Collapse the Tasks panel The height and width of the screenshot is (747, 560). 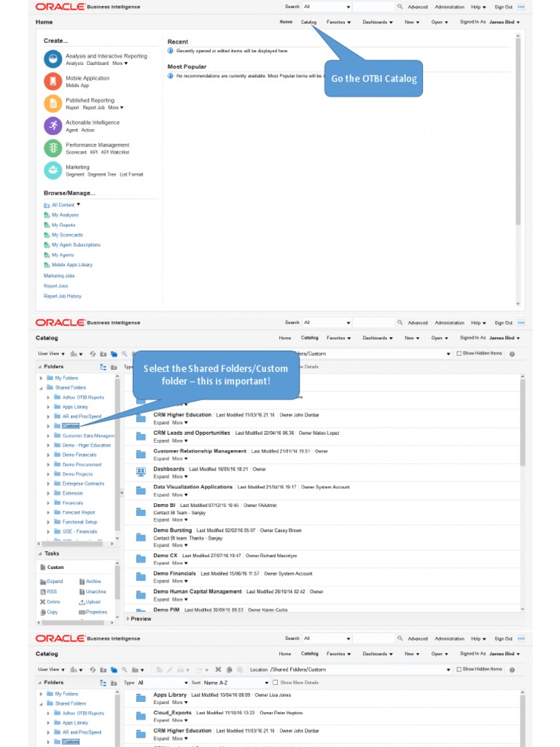coord(40,554)
